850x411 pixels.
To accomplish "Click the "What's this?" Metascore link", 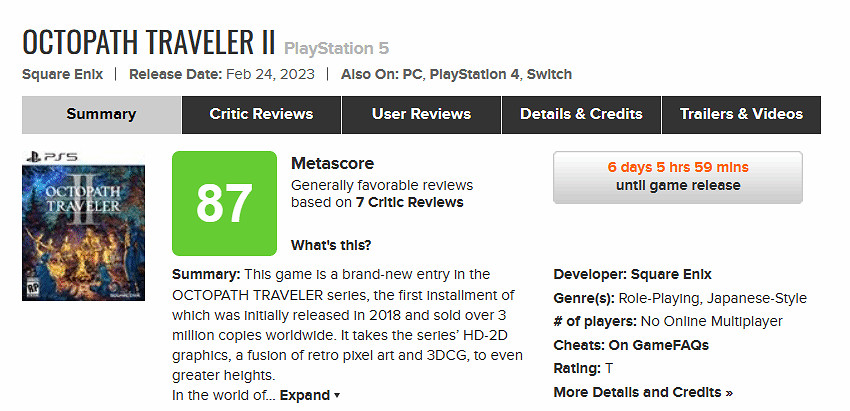I will tap(331, 245).
